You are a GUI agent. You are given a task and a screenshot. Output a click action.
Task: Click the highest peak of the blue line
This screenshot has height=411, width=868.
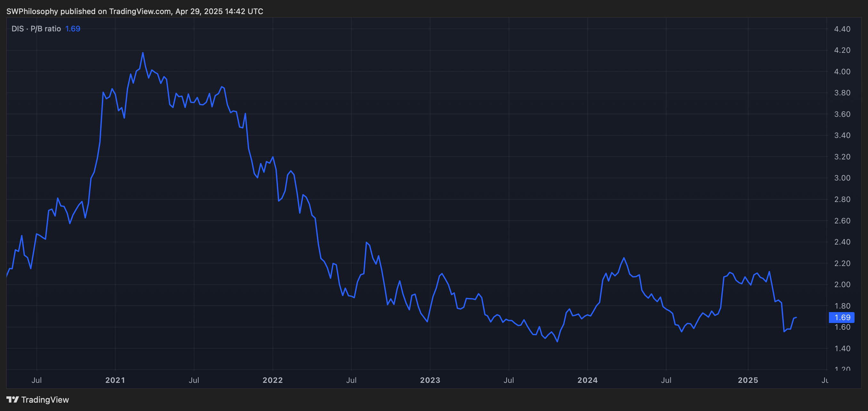coord(143,53)
